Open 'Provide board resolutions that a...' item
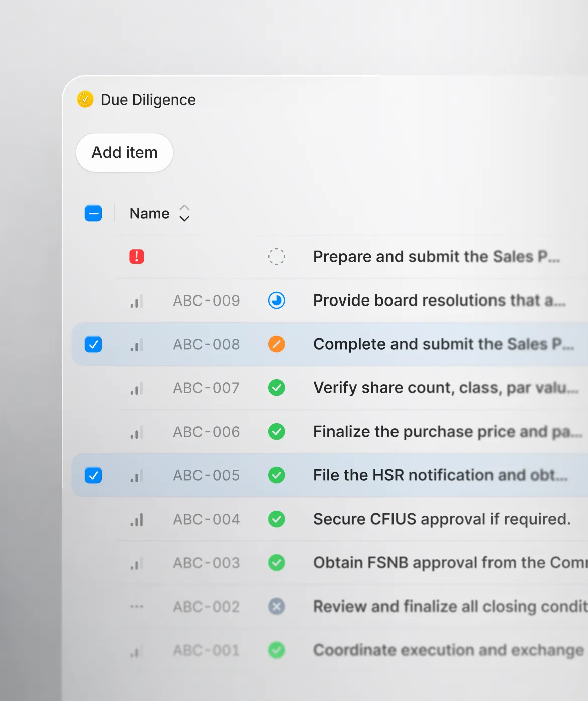Viewport: 588px width, 701px height. click(439, 301)
